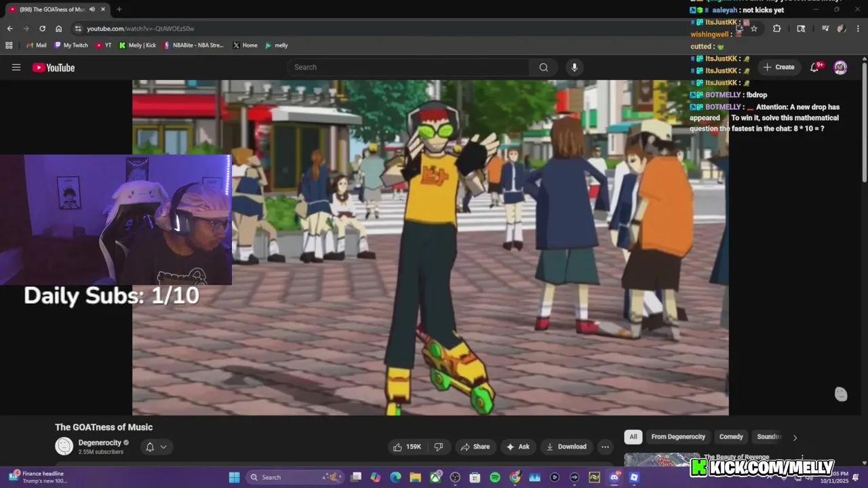Open browser home page button

58,28
